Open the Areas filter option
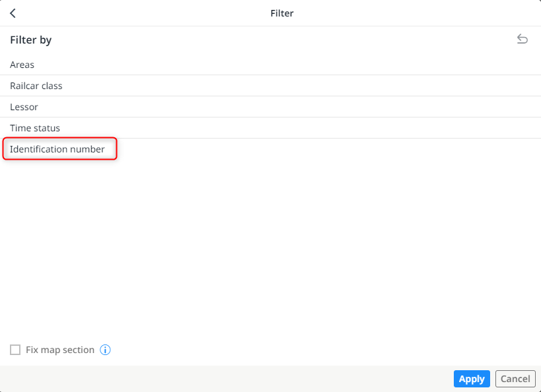 (x=271, y=65)
